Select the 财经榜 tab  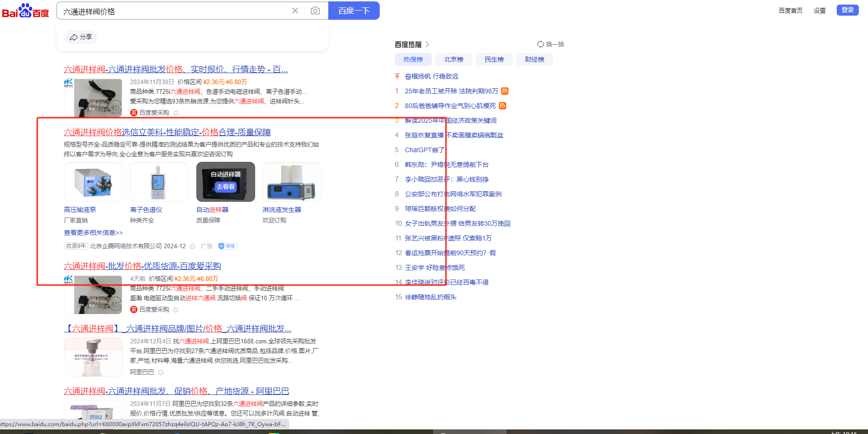[534, 59]
